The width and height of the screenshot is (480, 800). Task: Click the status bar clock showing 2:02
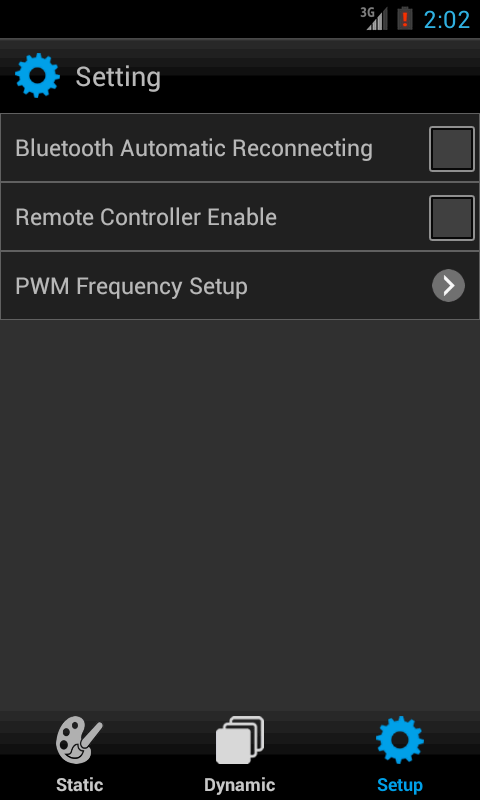[x=447, y=19]
